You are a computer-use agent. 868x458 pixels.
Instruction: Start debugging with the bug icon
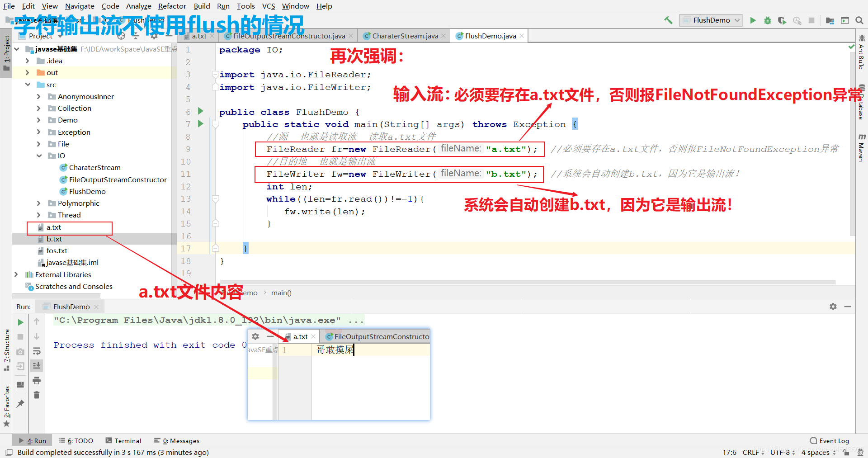click(767, 20)
